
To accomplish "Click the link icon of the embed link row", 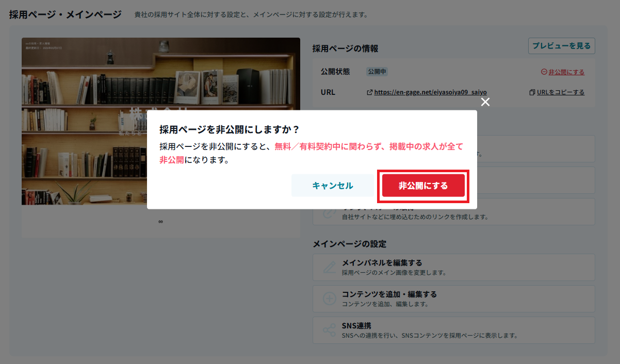I will [x=330, y=212].
